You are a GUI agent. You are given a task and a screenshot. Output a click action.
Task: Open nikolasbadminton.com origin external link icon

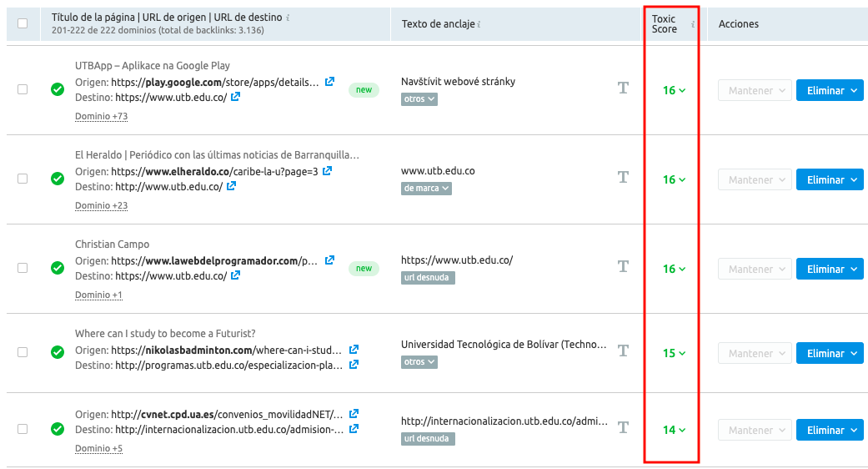click(354, 350)
